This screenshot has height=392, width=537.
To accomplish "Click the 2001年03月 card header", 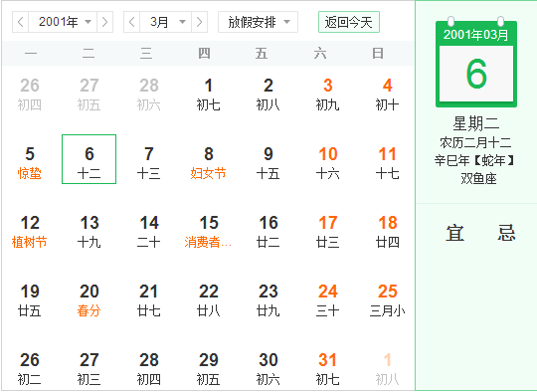I will pos(476,35).
